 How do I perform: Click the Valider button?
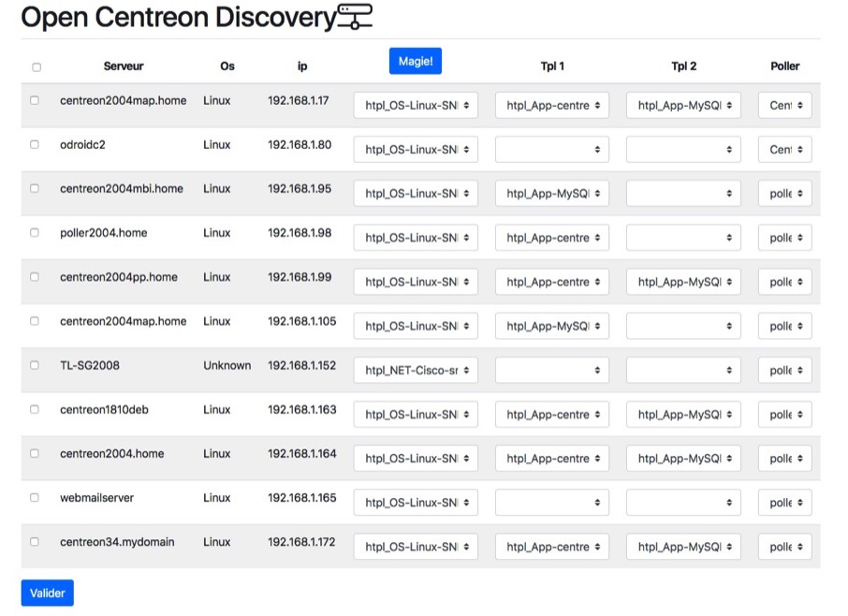[47, 593]
